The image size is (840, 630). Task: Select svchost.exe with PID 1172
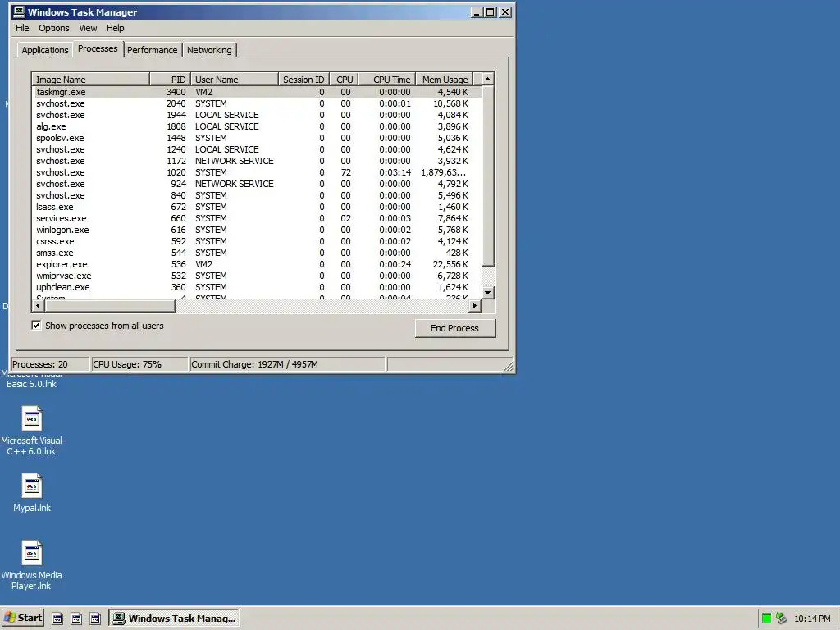(257, 161)
